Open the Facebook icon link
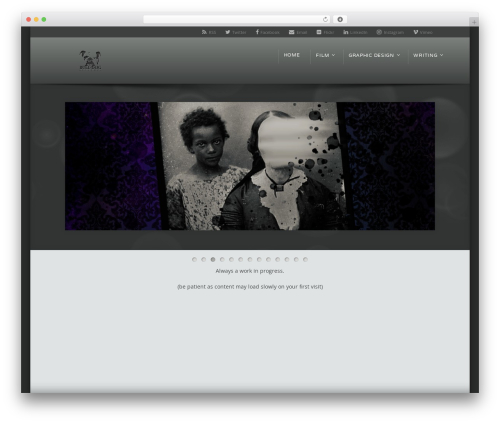The width and height of the screenshot is (500, 423). pyautogui.click(x=257, y=32)
